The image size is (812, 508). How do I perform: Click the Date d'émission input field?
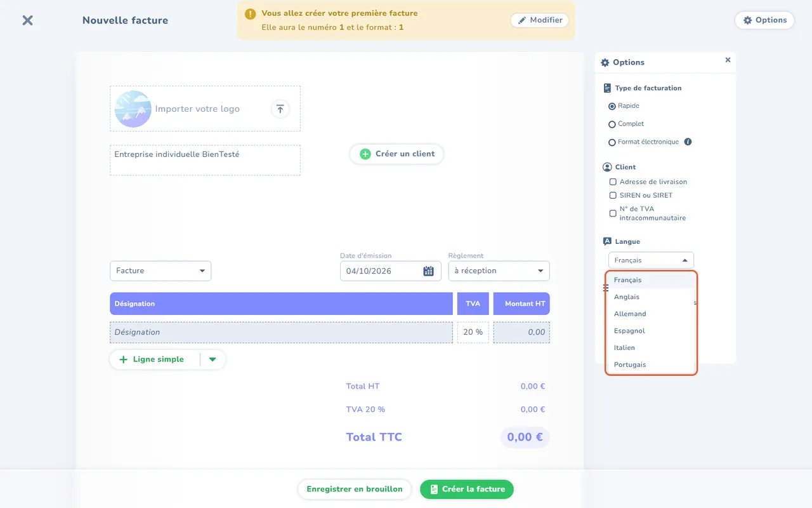click(x=391, y=271)
